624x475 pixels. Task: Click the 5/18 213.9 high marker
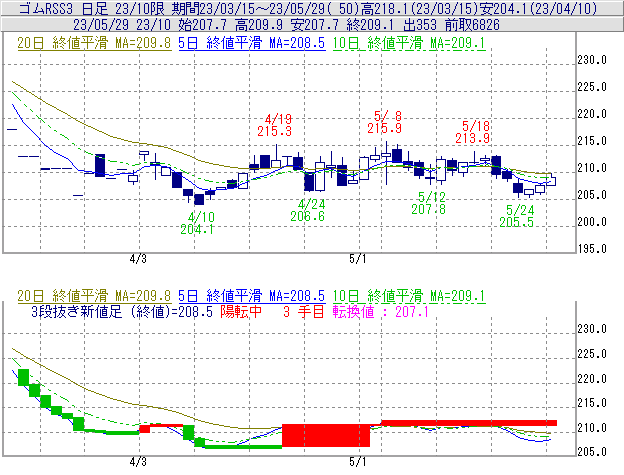click(x=472, y=132)
